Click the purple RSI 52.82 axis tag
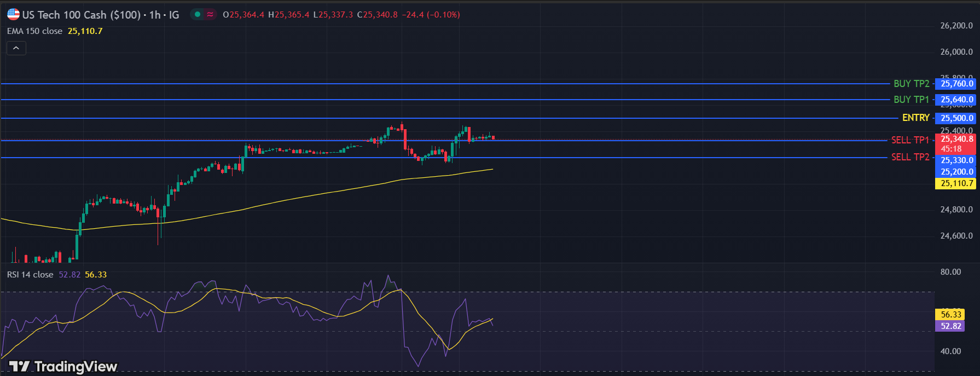Viewport: 980px width, 376px height. tap(950, 326)
